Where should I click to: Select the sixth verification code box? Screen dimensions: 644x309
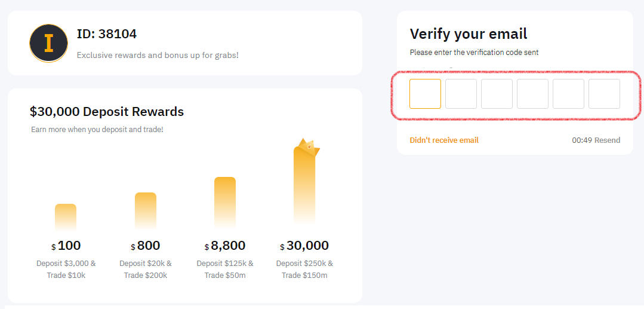(604, 94)
